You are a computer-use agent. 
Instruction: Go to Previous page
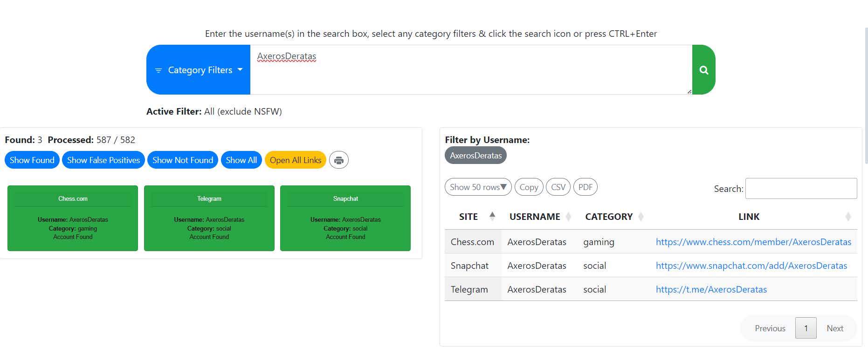tap(770, 328)
